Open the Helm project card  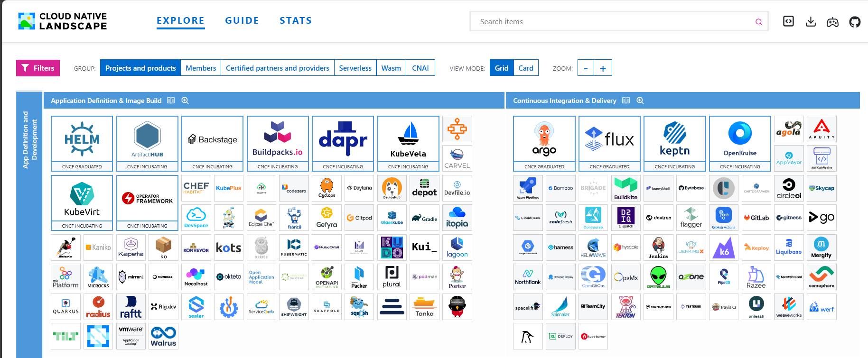(x=82, y=143)
